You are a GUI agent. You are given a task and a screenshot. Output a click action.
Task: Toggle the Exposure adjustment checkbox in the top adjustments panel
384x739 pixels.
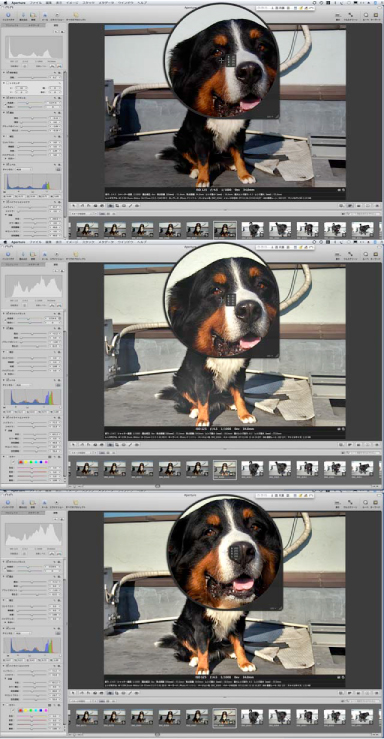(x=7, y=113)
